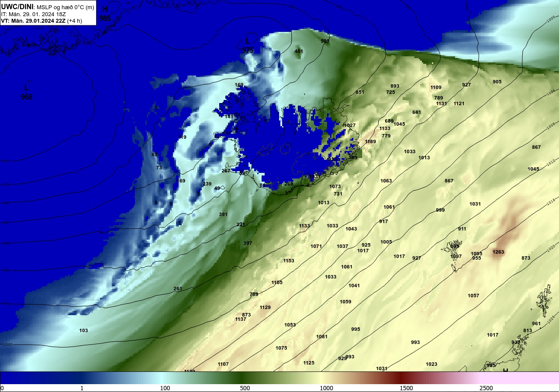The width and height of the screenshot is (559, 392).
Task: Click the 1189 height value
Action: (370, 141)
